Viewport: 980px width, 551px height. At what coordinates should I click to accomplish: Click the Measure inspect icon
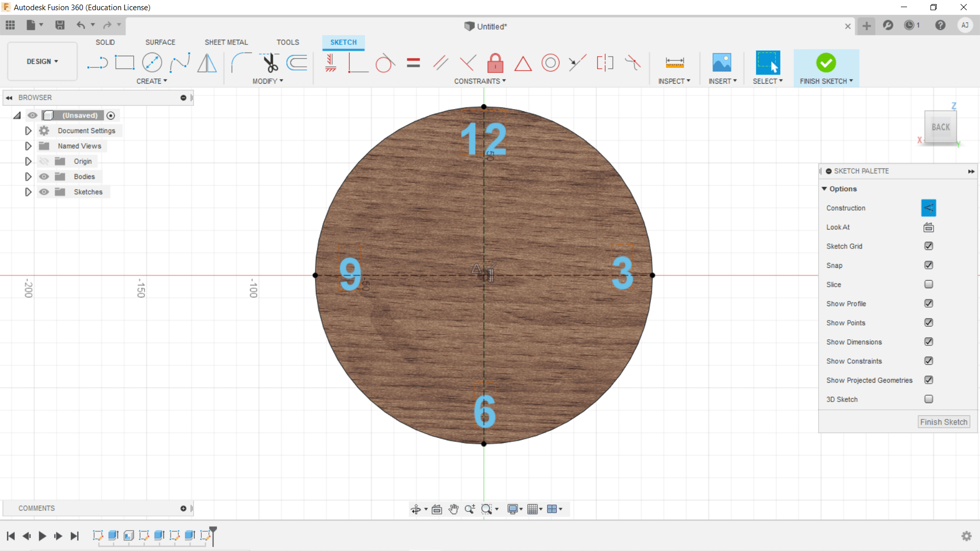pyautogui.click(x=674, y=63)
